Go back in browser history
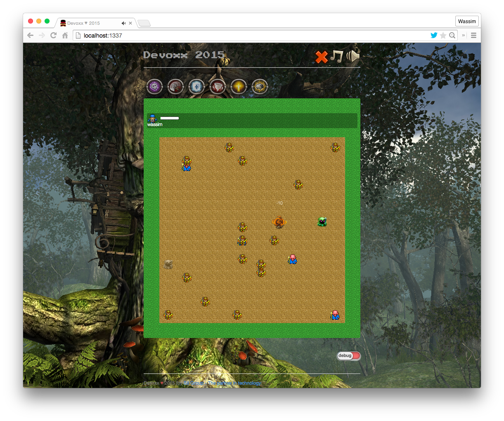Screen dimensions: 504x421 point(30,36)
